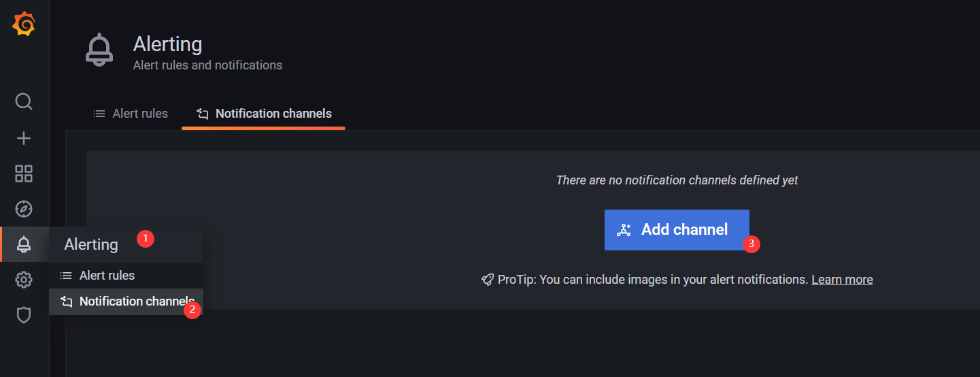The width and height of the screenshot is (980, 377).
Task: Select the Alerting bell icon in sidebar
Action: tap(24, 244)
